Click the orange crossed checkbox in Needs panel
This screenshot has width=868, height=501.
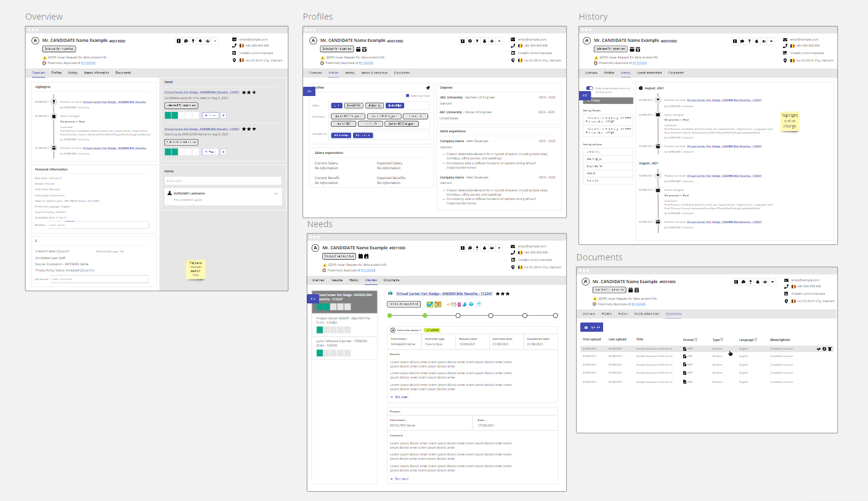tap(438, 304)
